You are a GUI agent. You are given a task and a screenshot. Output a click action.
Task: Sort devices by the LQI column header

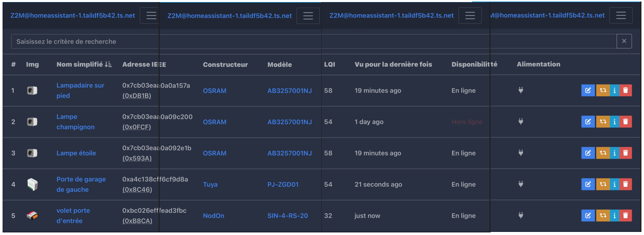329,64
